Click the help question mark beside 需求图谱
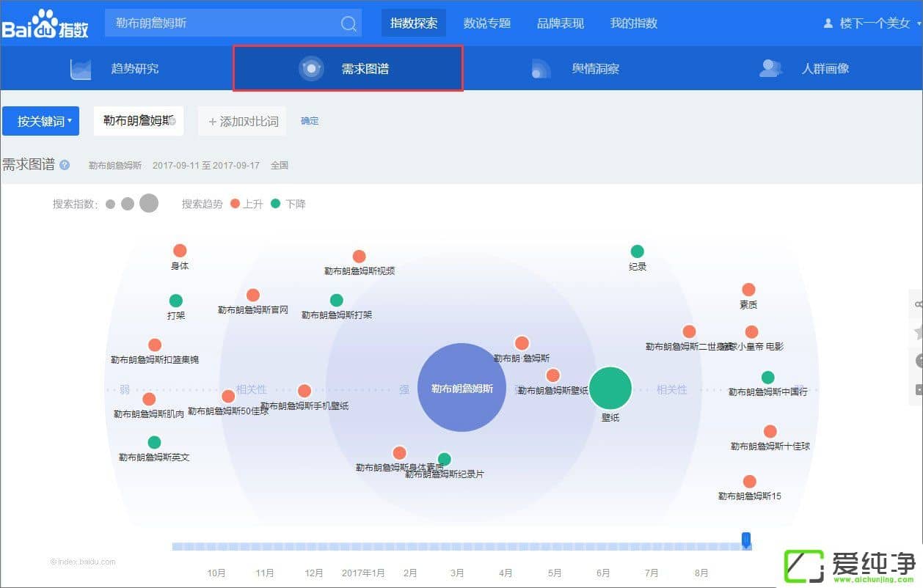Screen dimensions: 923x588 point(65,165)
